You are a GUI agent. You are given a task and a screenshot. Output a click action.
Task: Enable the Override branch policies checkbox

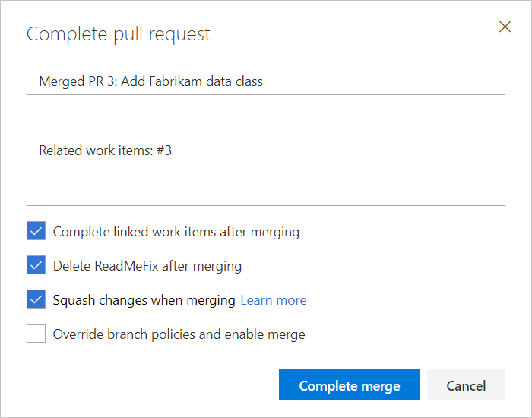tap(36, 334)
